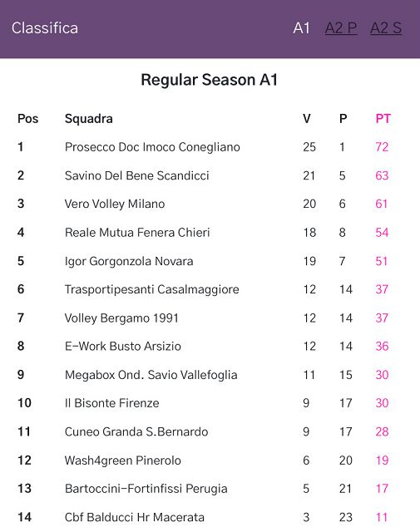This screenshot has width=420, height=527.
Task: Click the Squadra column header
Action: tap(89, 119)
